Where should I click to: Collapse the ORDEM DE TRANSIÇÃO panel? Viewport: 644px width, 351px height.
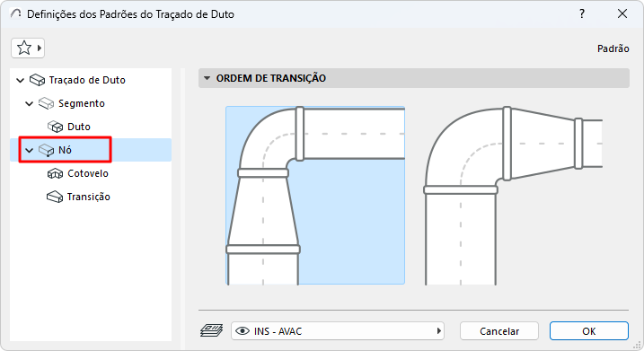pyautogui.click(x=207, y=78)
